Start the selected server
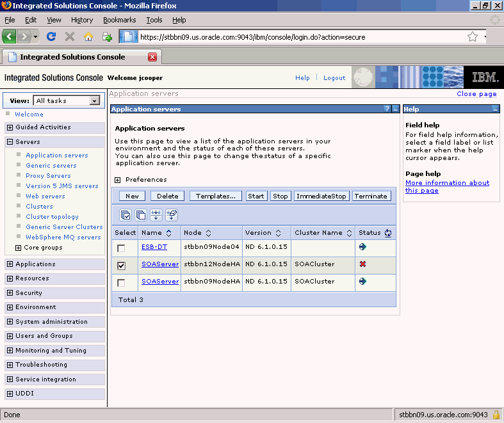This screenshot has height=423, width=504. click(x=256, y=196)
